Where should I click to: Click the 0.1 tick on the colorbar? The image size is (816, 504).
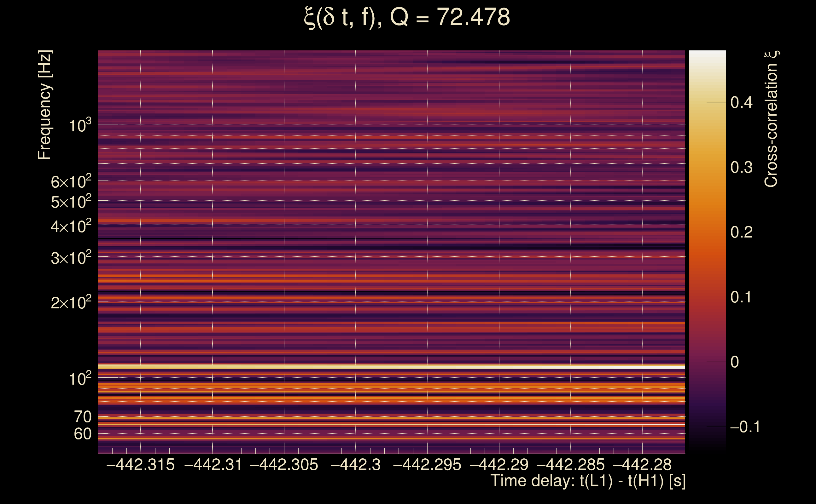[x=741, y=297]
